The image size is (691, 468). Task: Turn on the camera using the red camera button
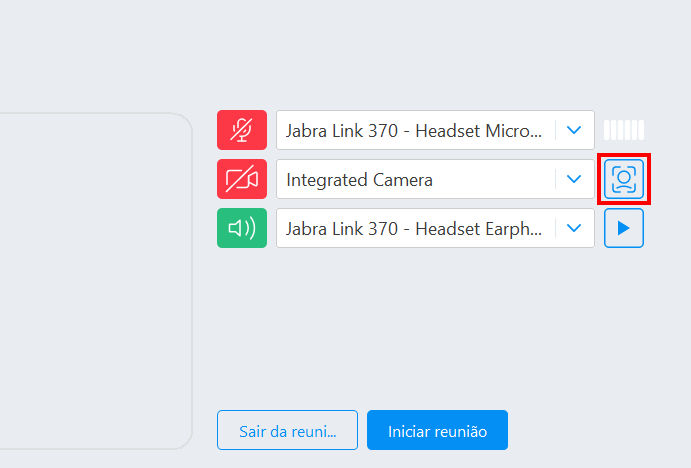coord(241,179)
